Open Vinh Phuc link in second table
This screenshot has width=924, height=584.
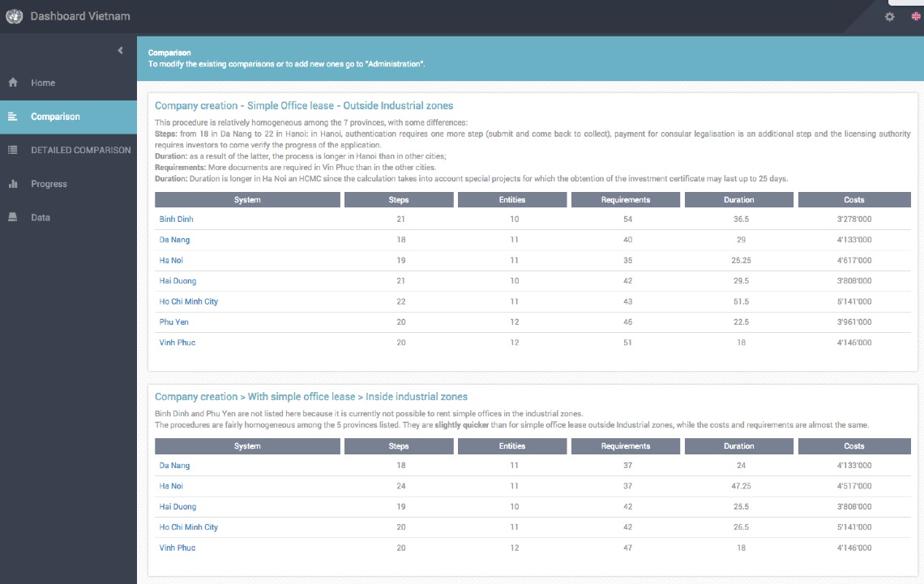pyautogui.click(x=177, y=548)
